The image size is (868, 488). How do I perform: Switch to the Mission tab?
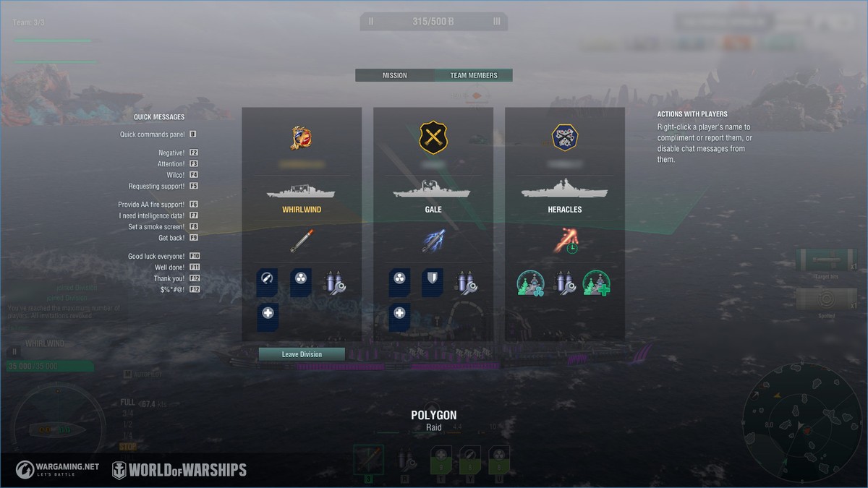point(395,75)
